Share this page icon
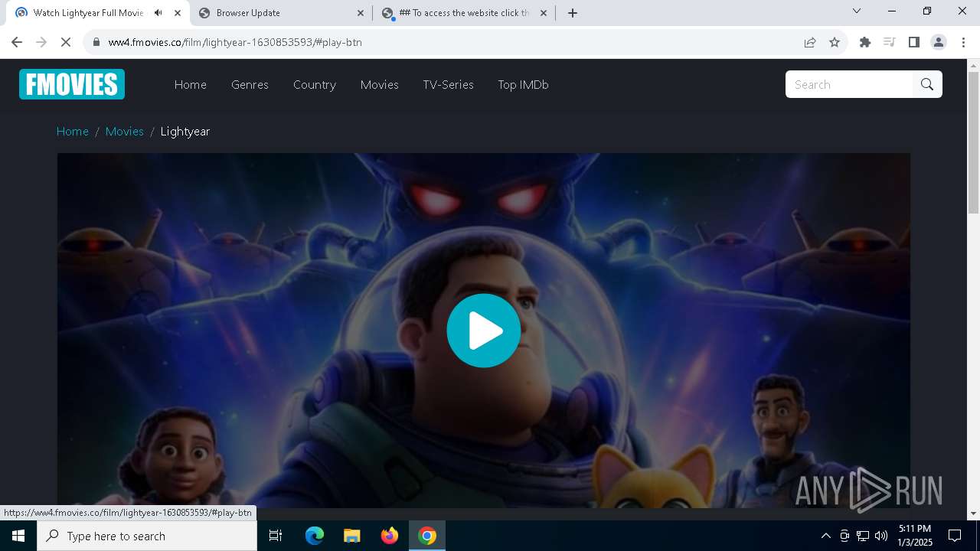Image resolution: width=980 pixels, height=551 pixels. coord(810,42)
